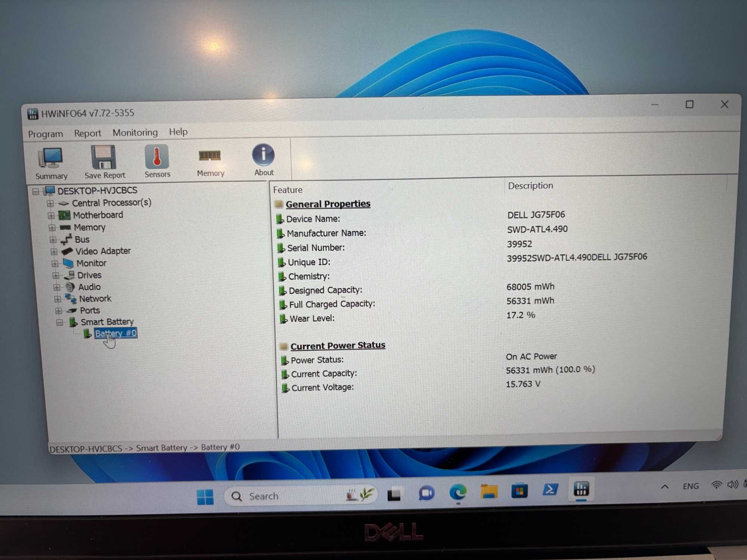747x560 pixels.
Task: Open File Explorer from the taskbar
Action: tap(489, 491)
